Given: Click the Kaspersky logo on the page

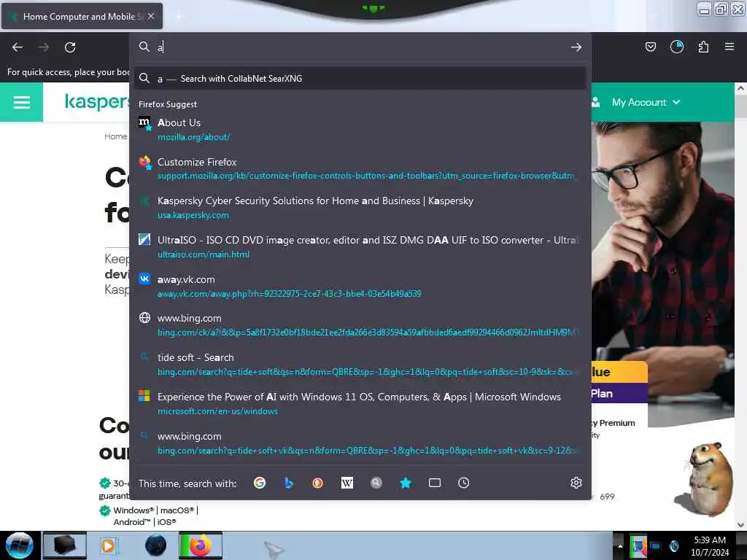Looking at the screenshot, I should click(97, 101).
